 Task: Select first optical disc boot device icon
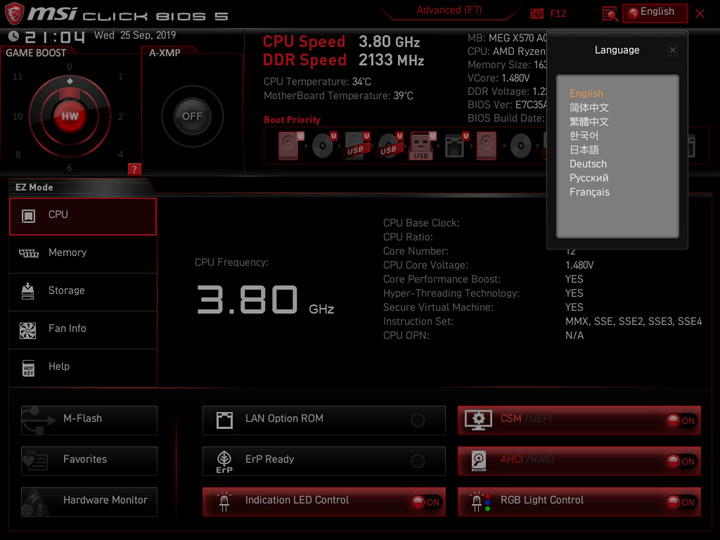323,146
